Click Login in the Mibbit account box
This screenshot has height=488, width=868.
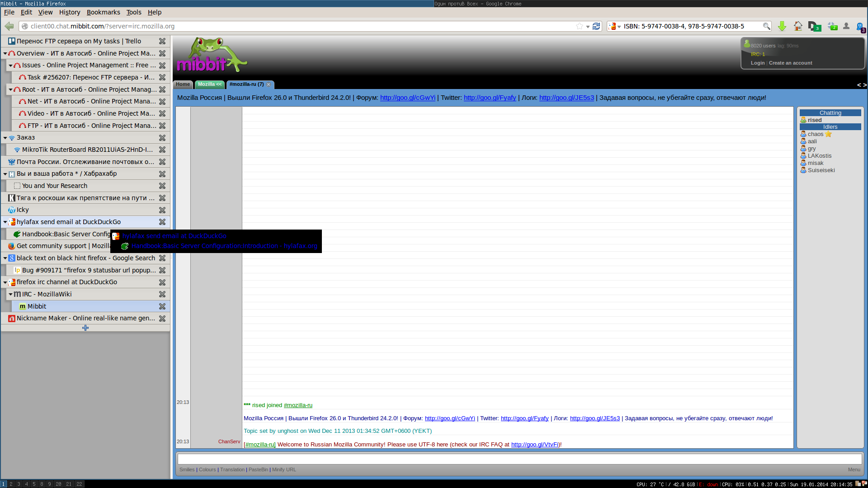point(758,63)
